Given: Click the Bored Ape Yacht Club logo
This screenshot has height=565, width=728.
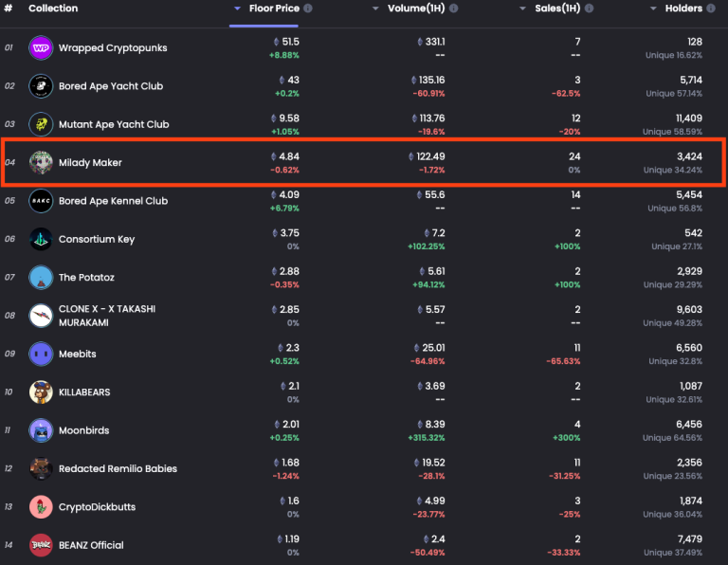Looking at the screenshot, I should 41,86.
